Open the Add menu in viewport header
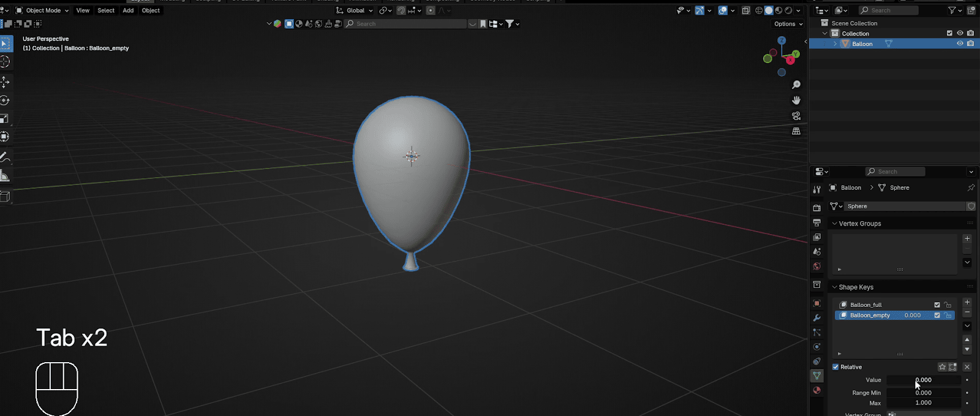The height and width of the screenshot is (416, 980). click(128, 10)
